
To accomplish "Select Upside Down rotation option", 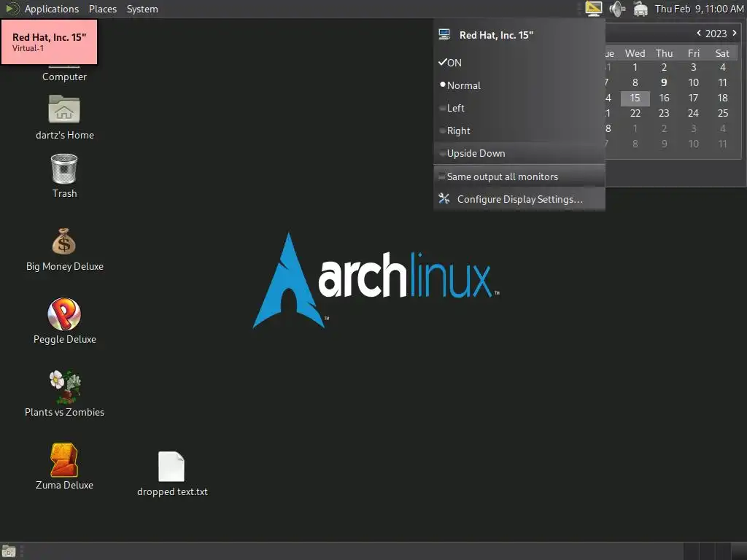I will click(x=519, y=153).
